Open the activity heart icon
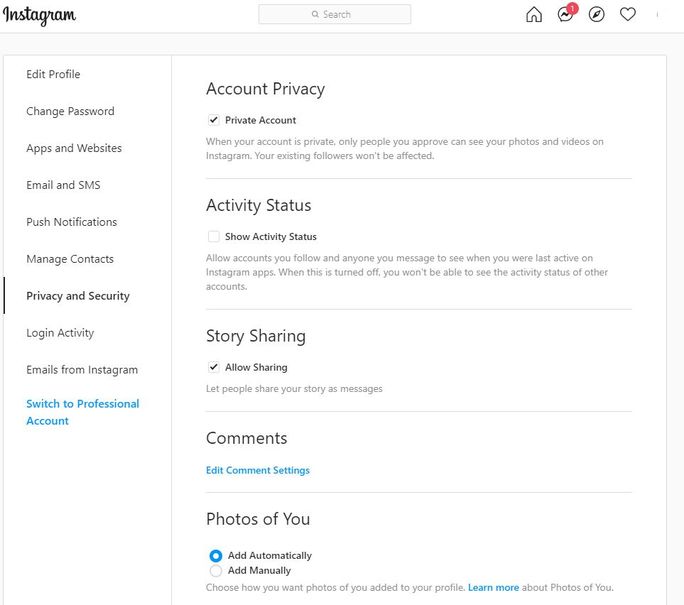The height and width of the screenshot is (605, 684). [x=628, y=14]
